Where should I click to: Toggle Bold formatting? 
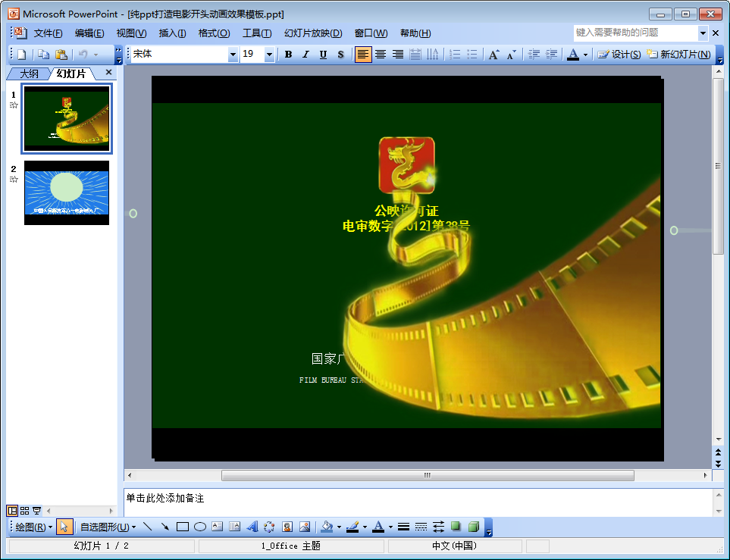[x=288, y=55]
